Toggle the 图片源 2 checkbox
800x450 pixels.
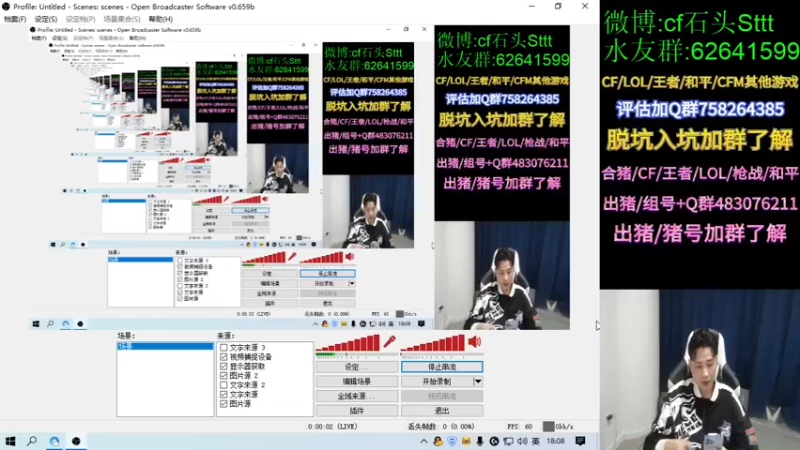coord(223,376)
